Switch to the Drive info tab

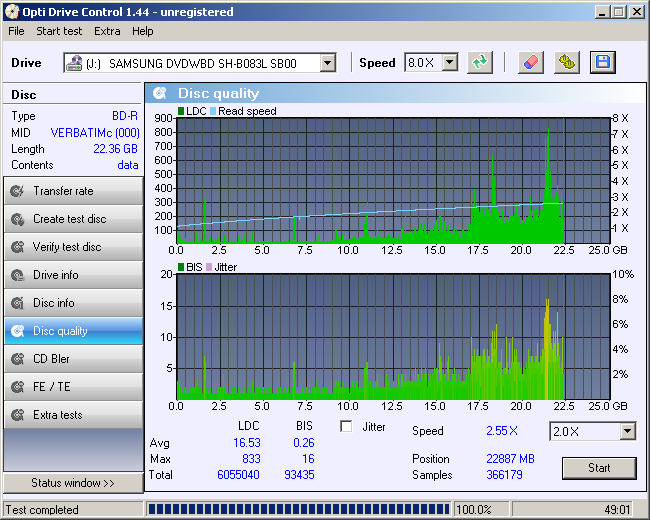coord(73,275)
